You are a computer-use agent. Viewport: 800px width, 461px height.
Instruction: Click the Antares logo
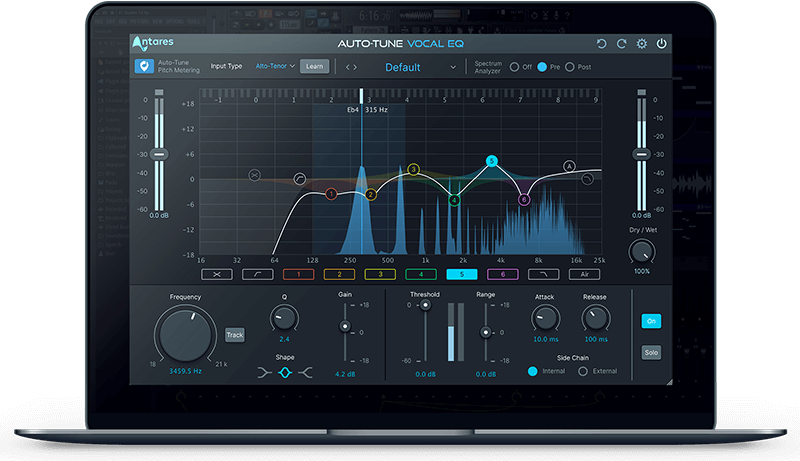[153, 43]
